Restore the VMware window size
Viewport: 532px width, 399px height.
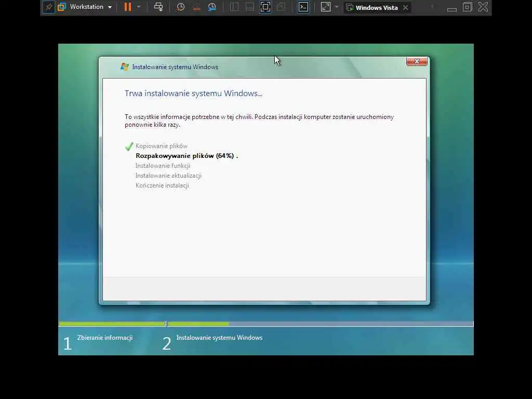point(468,7)
